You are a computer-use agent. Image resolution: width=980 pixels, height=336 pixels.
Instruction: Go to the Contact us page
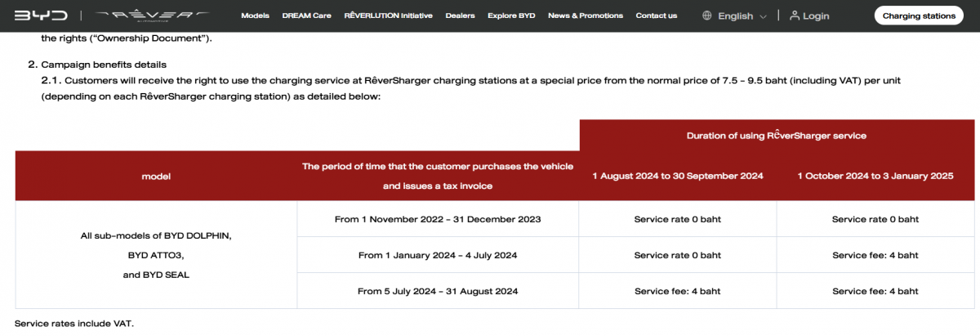click(x=657, y=16)
